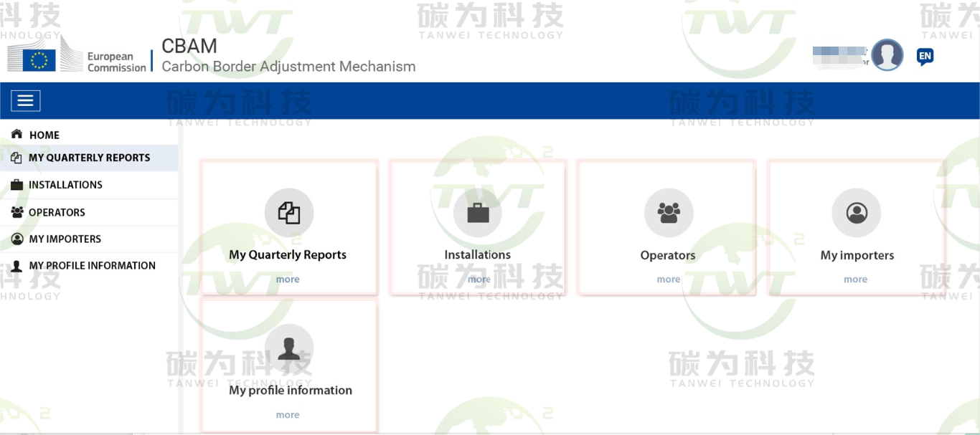980x435 pixels.
Task: Change language via the EN speech bubble
Action: (x=925, y=57)
